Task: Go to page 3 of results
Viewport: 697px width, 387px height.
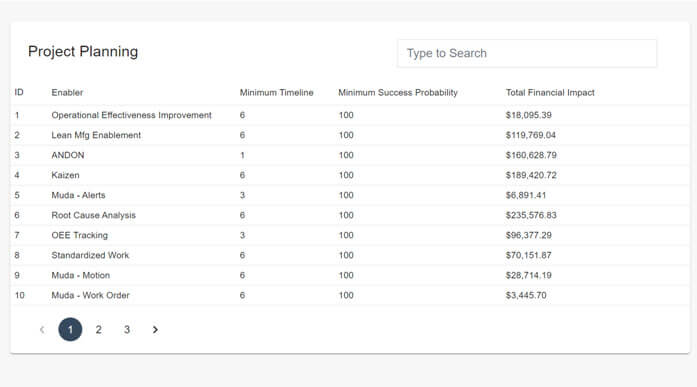Action: click(127, 330)
